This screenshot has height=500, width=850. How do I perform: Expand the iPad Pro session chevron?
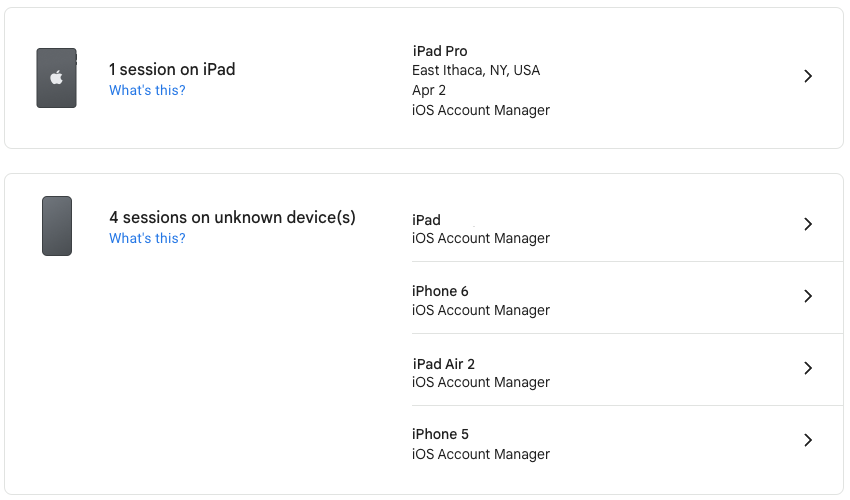[808, 77]
